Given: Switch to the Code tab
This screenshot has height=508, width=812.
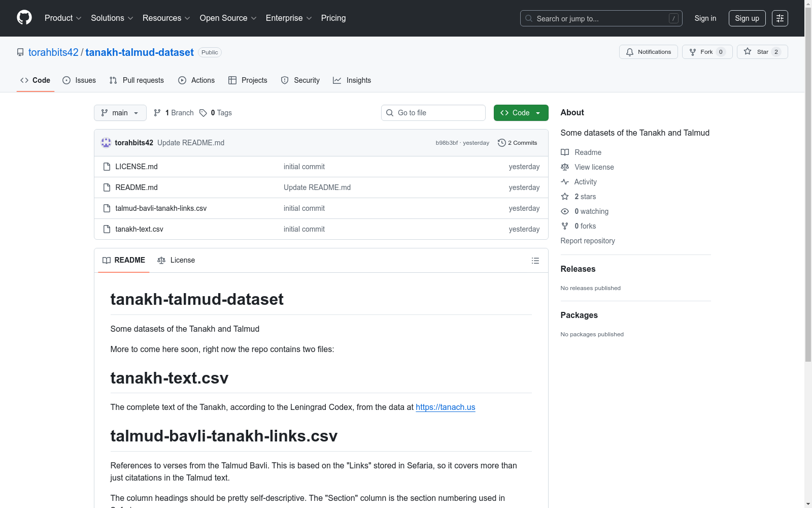Looking at the screenshot, I should pos(36,80).
